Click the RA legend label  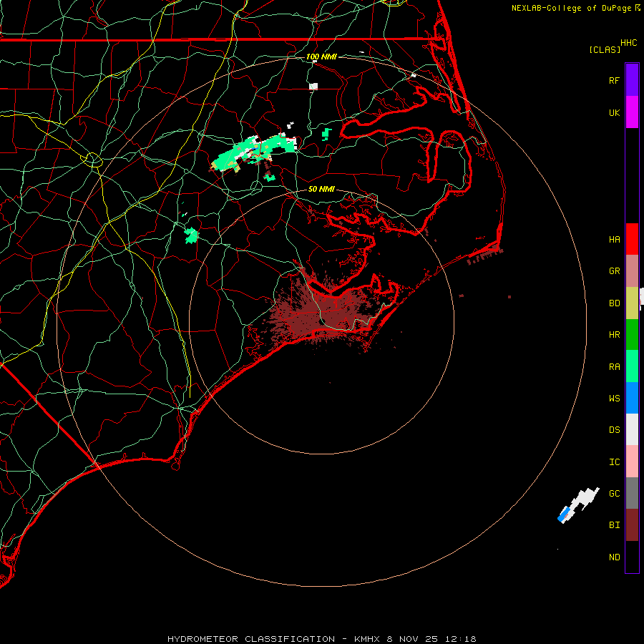click(x=614, y=366)
